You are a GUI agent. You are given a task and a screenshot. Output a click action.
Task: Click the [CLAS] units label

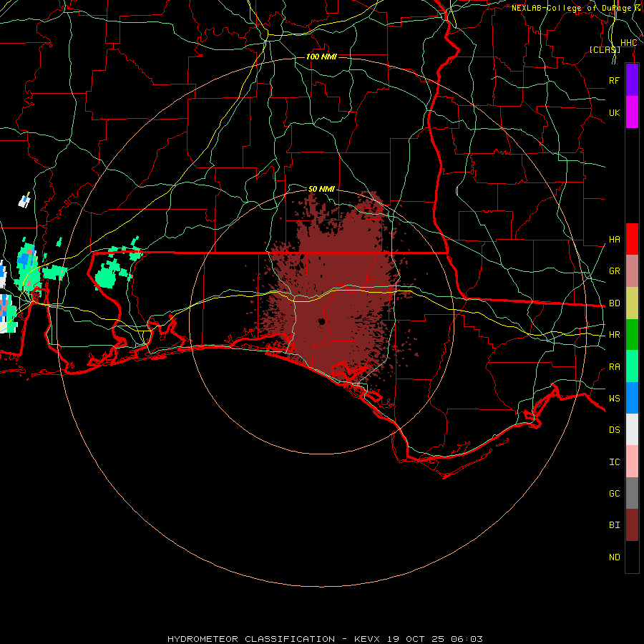click(x=605, y=50)
